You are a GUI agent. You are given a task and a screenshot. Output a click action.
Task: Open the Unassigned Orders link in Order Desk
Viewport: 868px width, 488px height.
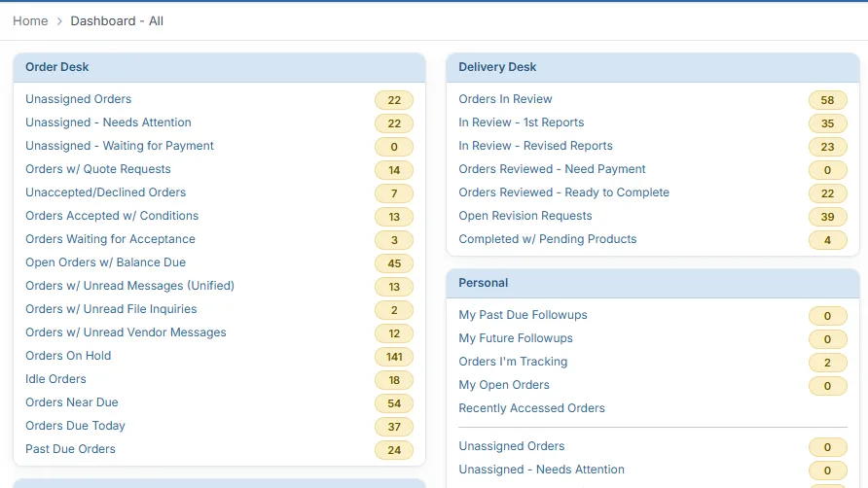(x=79, y=99)
